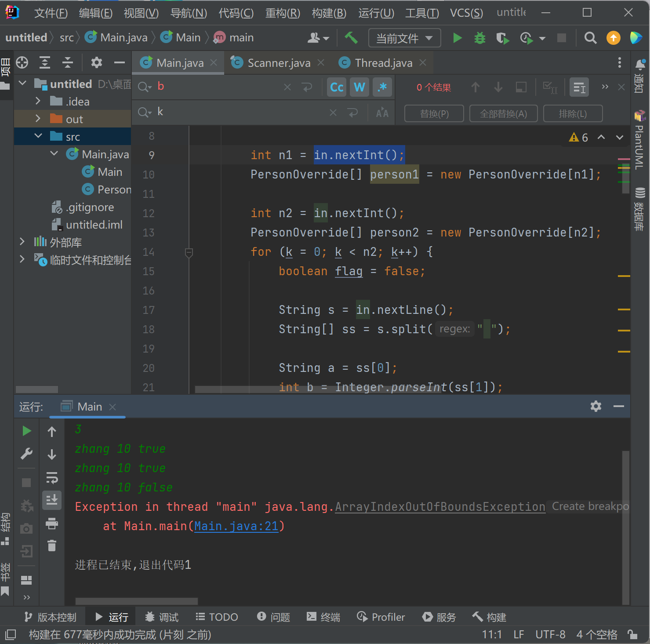Image resolution: width=650 pixels, height=644 pixels.
Task: Build the project with the hammer icon
Action: (x=351, y=38)
